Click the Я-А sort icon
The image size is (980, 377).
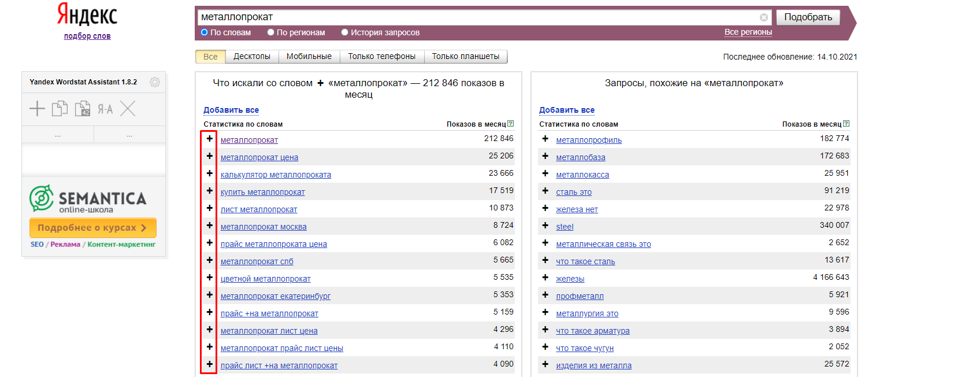click(105, 109)
